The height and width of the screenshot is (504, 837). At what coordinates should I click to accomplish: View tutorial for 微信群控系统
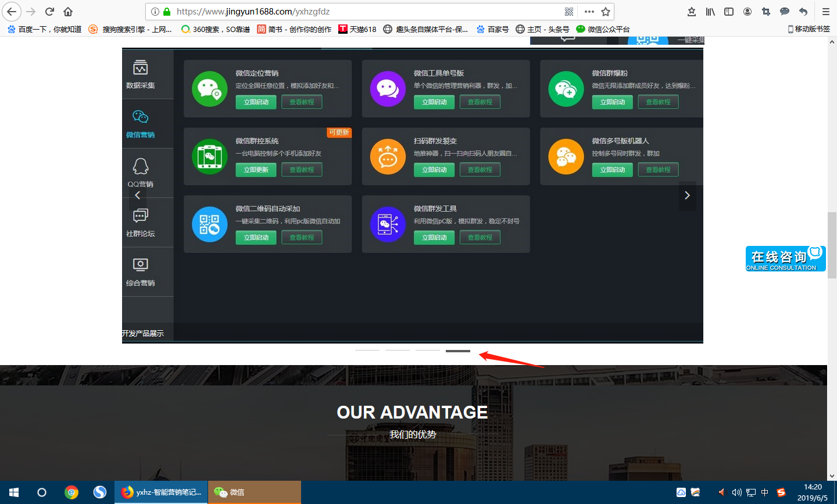pos(302,170)
